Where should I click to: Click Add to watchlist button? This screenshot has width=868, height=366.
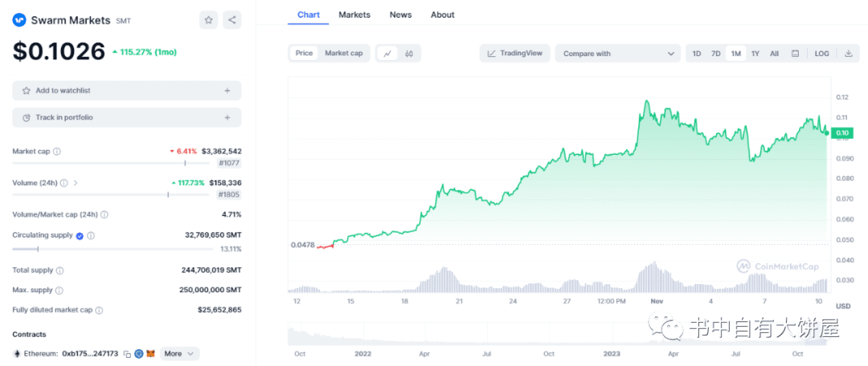(126, 91)
